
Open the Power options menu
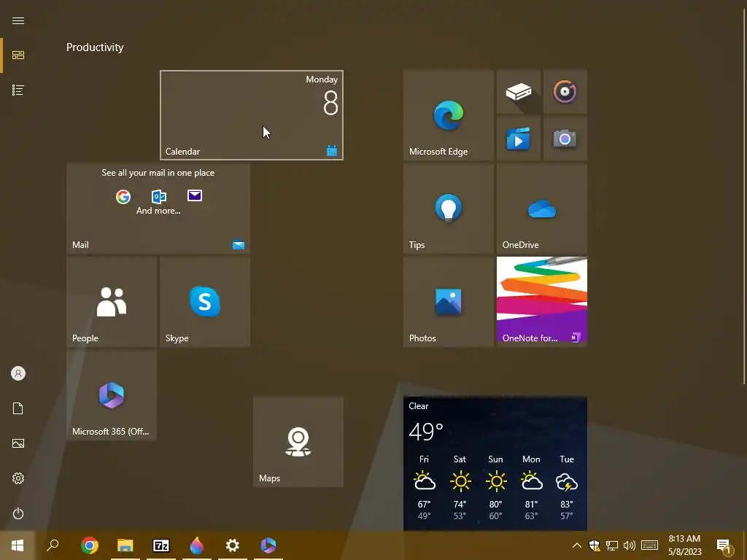[x=18, y=513]
